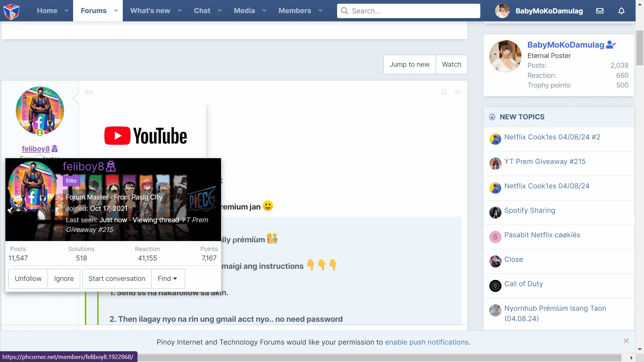Open the Forums tab
This screenshot has width=644, height=362.
[x=94, y=11]
